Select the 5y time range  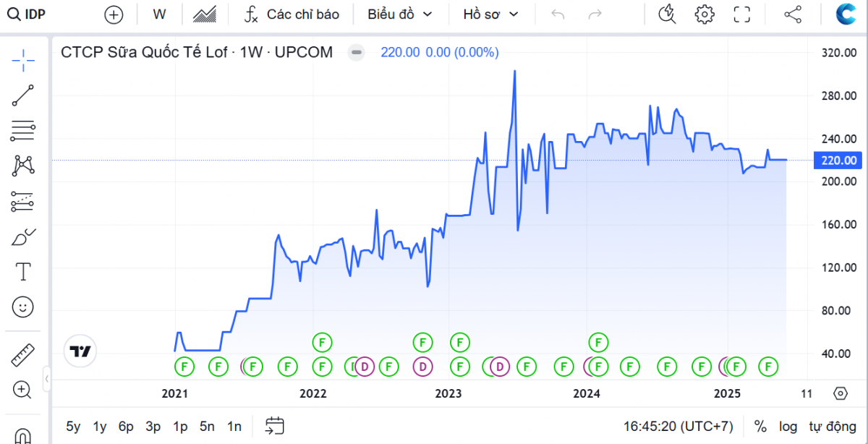pos(73,426)
